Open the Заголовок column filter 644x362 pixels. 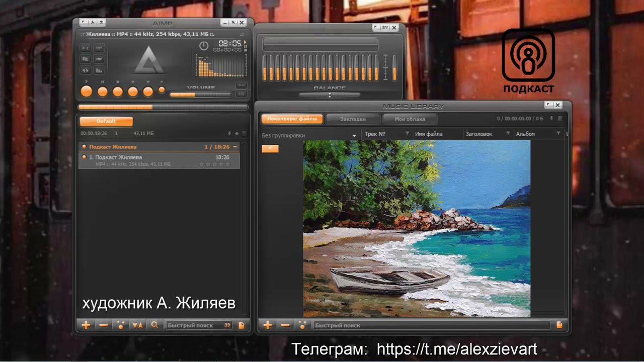click(508, 134)
